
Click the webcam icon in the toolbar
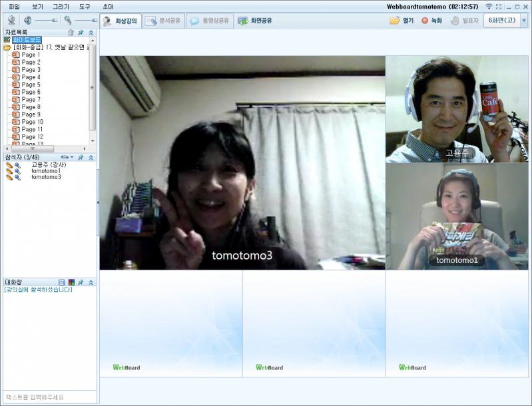click(x=11, y=21)
